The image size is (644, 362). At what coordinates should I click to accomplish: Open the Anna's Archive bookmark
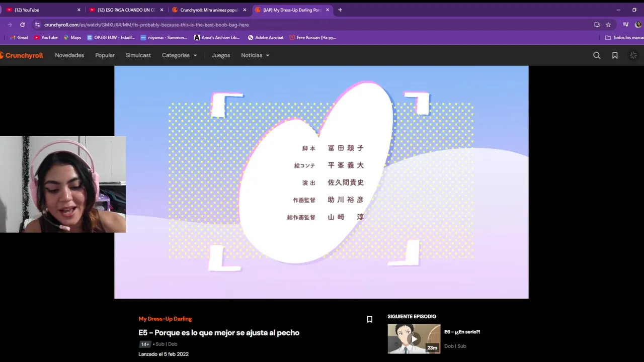pyautogui.click(x=217, y=37)
